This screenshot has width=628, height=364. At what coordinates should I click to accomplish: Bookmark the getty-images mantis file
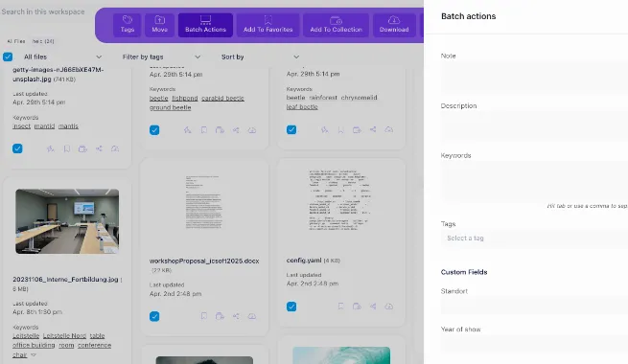click(67, 148)
